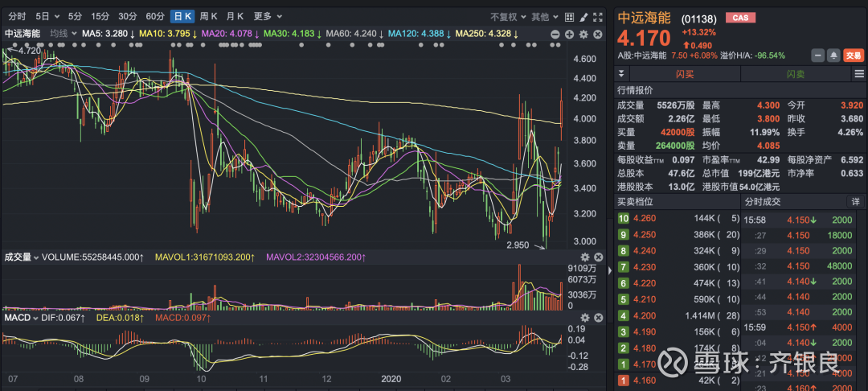The image size is (868, 391).
Task: Click the sell level 5 badge
Action: click(x=624, y=299)
